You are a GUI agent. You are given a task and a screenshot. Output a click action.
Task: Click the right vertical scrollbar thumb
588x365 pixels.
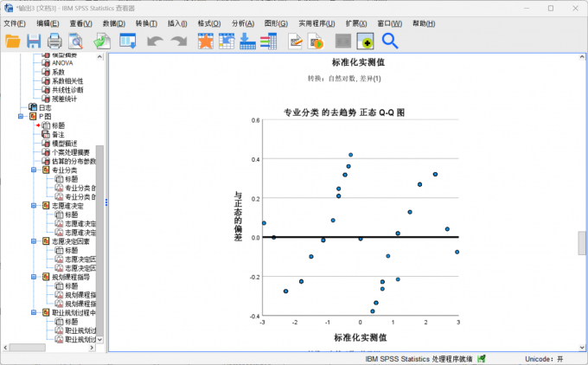point(582,243)
